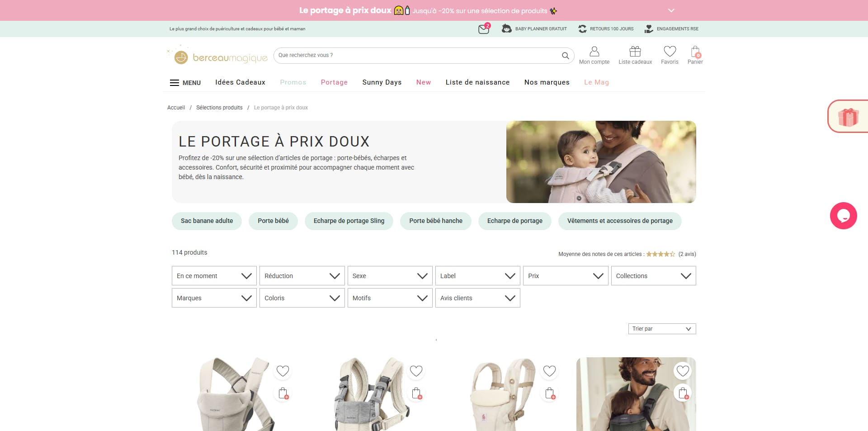This screenshot has width=868, height=431.
Task: Open Promos menu item
Action: click(293, 82)
